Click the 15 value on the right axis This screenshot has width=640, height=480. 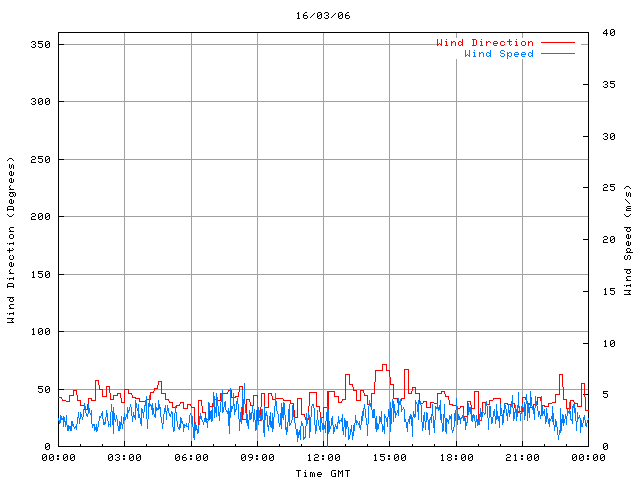pyautogui.click(x=609, y=292)
